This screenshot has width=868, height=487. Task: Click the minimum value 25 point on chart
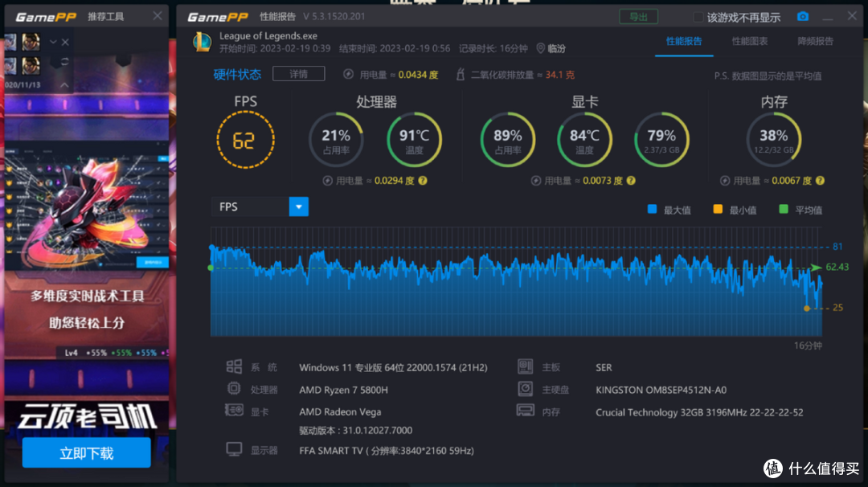[x=807, y=308]
